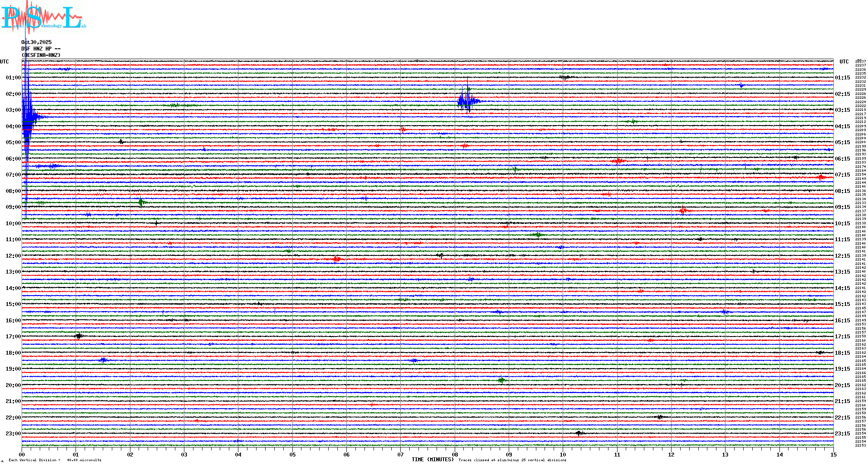Click the left UTC axis label
Viewport: 868px width, 466px height.
pyautogui.click(x=4, y=62)
